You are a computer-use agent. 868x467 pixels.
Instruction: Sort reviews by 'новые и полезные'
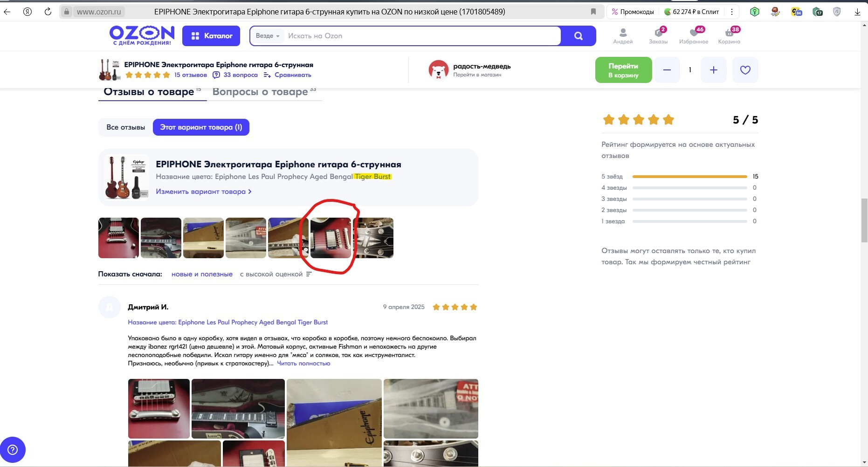202,274
